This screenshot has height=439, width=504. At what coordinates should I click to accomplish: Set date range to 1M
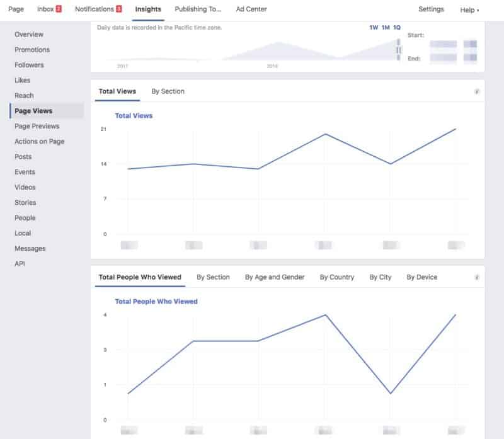386,28
